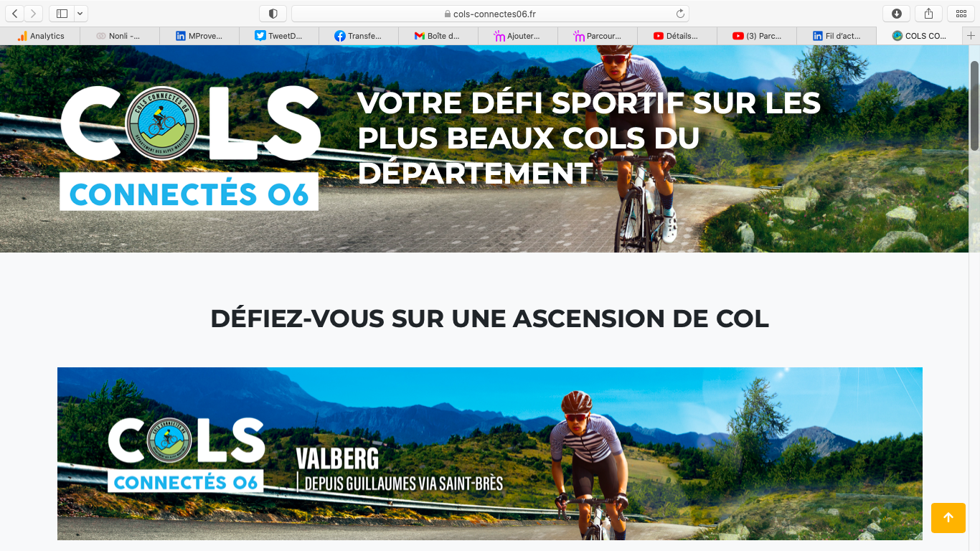
Task: Go back with the Safari back arrow
Action: (15, 14)
